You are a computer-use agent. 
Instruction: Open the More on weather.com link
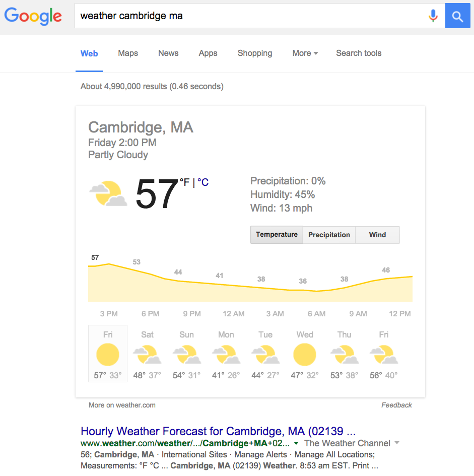[122, 405]
